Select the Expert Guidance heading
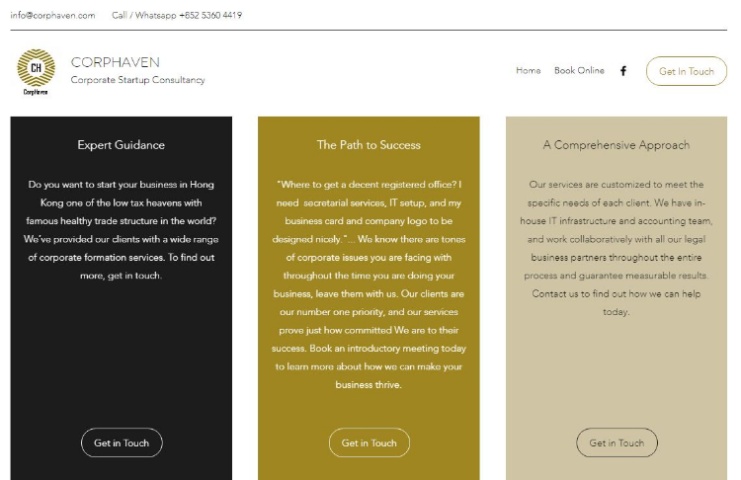Image resolution: width=741 pixels, height=480 pixels. point(121,145)
